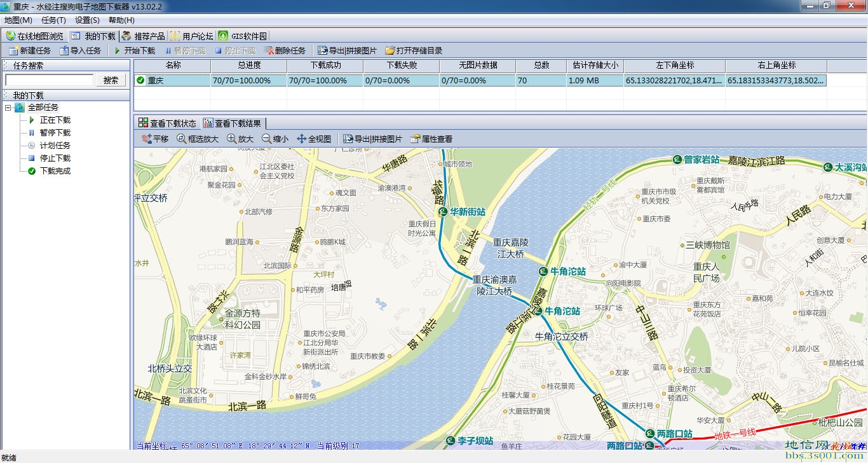Viewport: 868px width, 463px height.
Task: Collapse the 我的下载 panel header
Action: pos(65,95)
